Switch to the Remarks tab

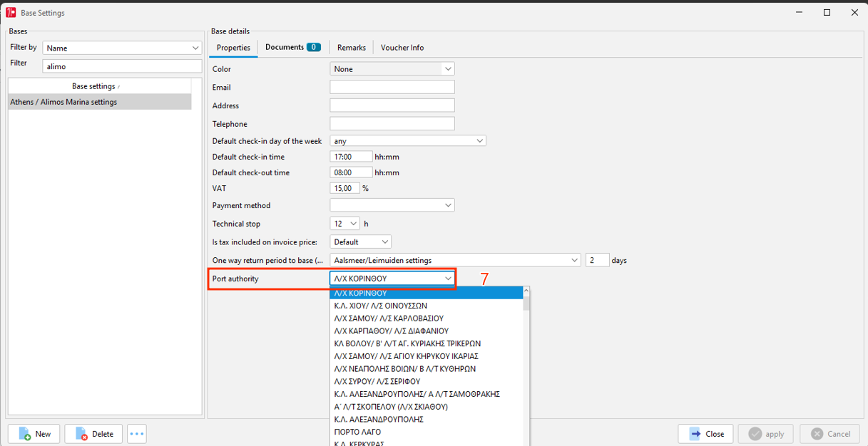pos(351,48)
